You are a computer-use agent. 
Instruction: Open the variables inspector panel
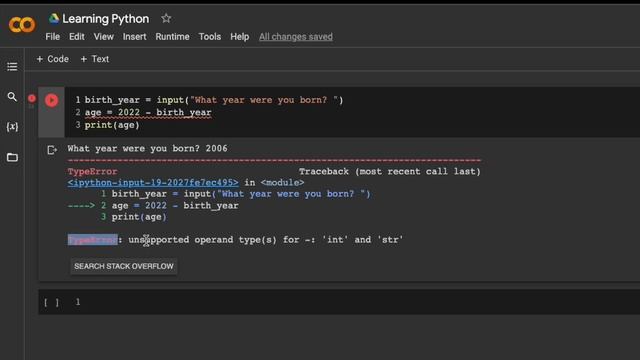pyautogui.click(x=12, y=127)
